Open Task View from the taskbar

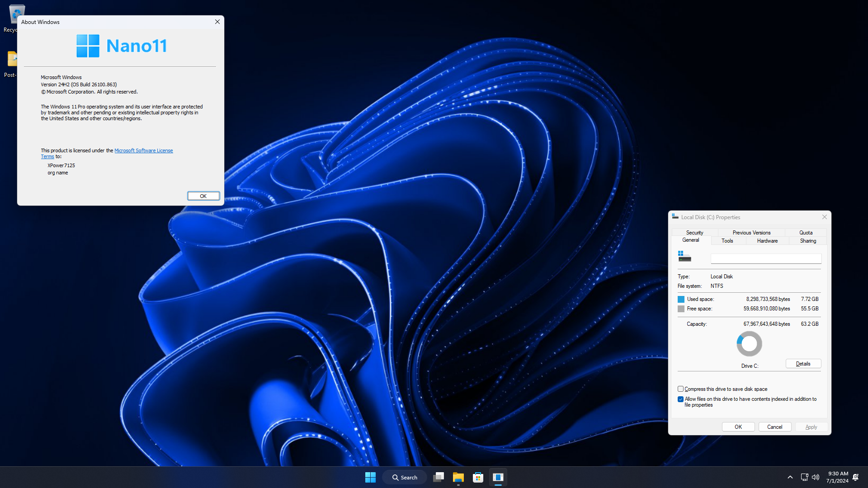[438, 477]
